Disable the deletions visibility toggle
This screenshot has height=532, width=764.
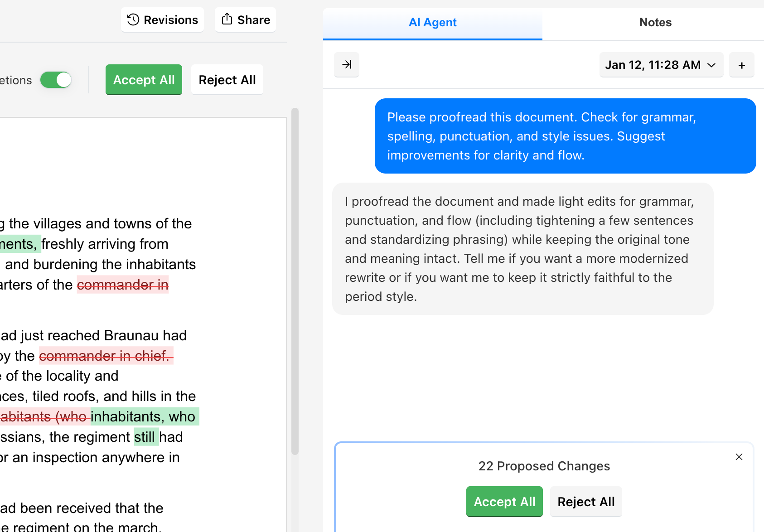click(55, 79)
